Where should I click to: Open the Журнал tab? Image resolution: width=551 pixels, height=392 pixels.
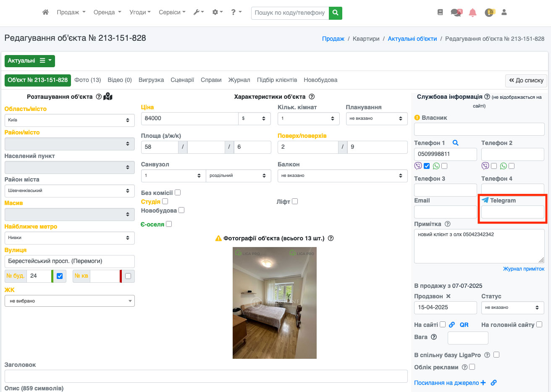(239, 80)
